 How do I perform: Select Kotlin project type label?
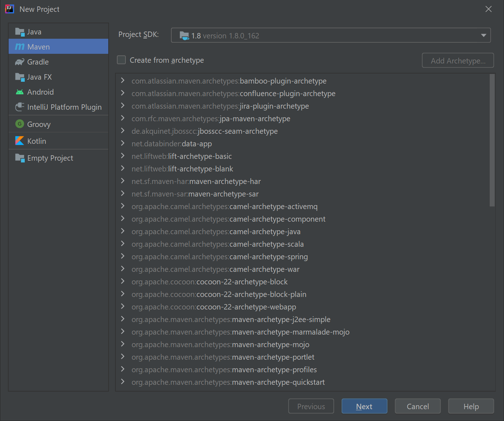(37, 141)
